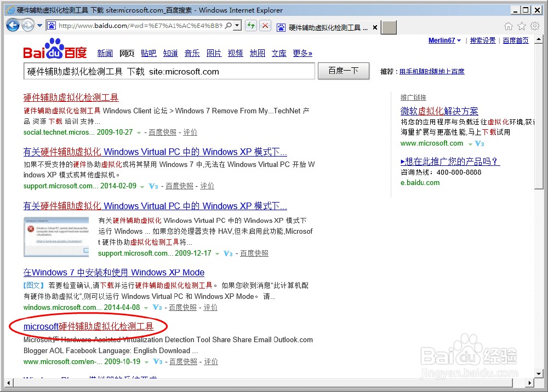Open 百度快照 for 2014-02-09 result

click(x=179, y=186)
